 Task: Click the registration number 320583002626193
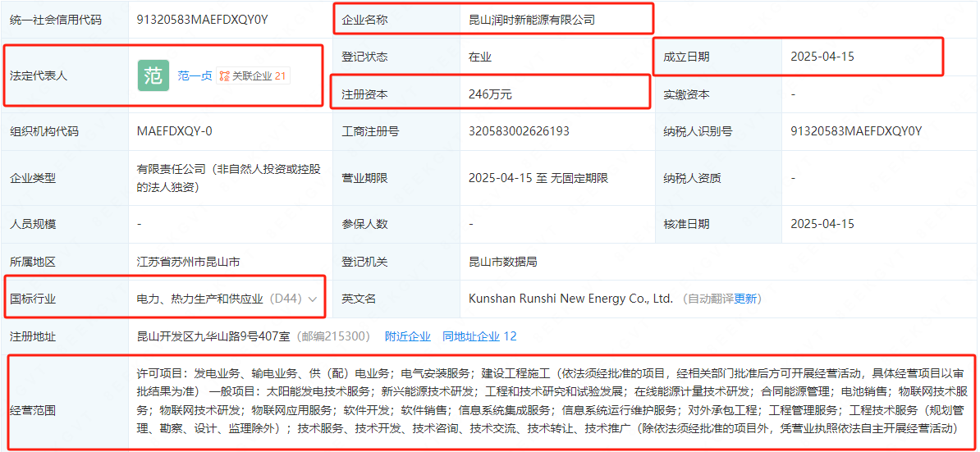click(518, 131)
